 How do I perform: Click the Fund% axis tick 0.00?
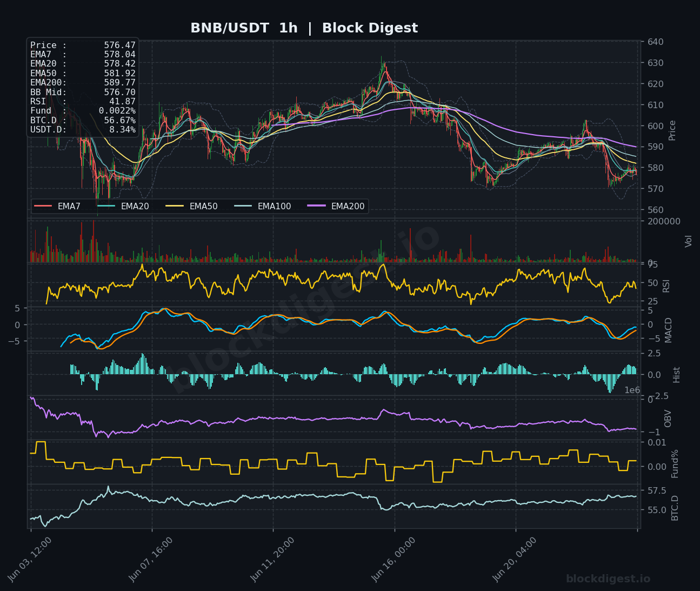pos(657,467)
